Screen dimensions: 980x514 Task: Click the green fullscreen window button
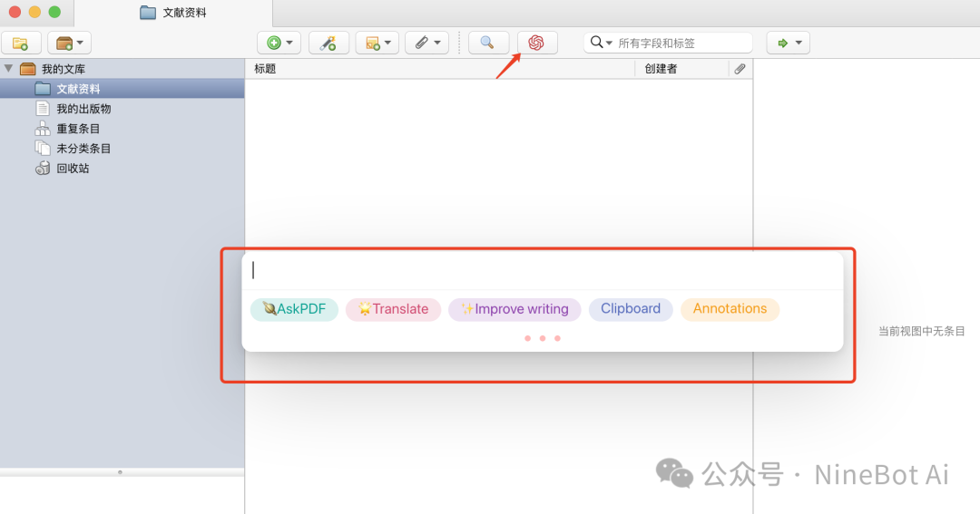pos(55,12)
